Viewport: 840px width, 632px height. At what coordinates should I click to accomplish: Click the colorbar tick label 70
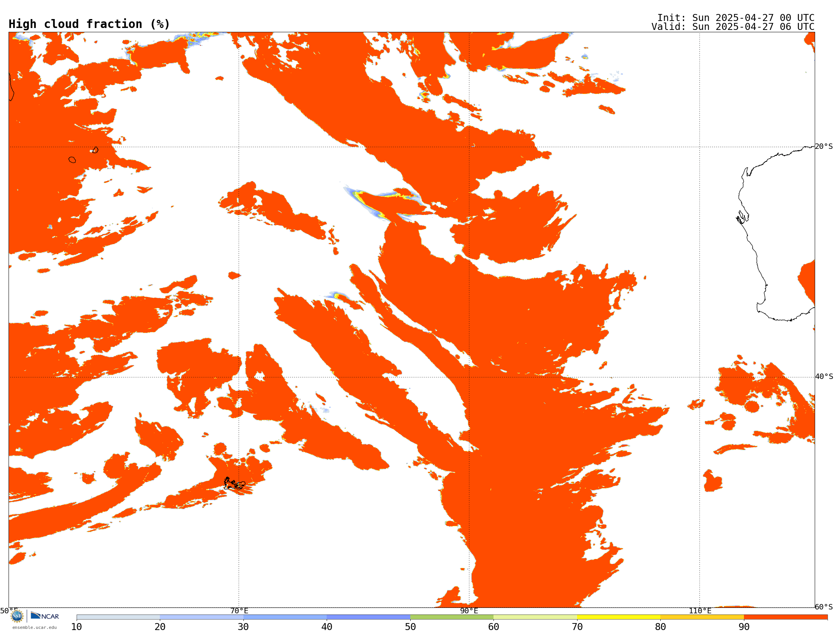pyautogui.click(x=577, y=627)
